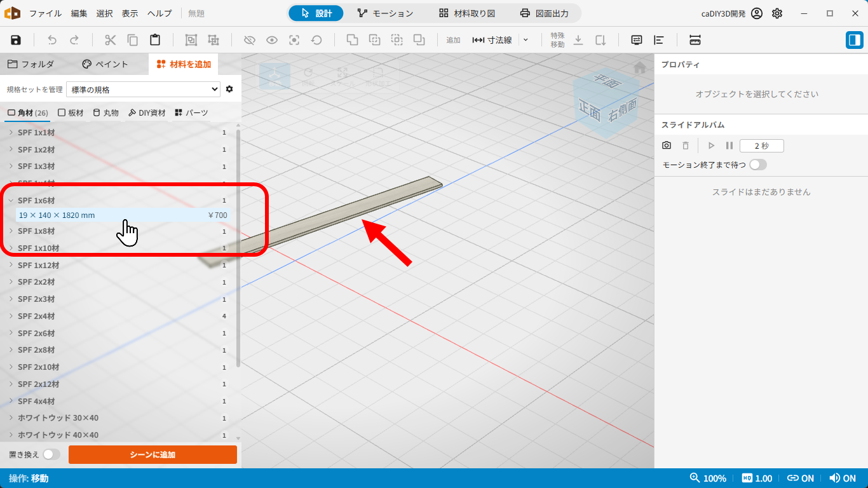Image resolution: width=868 pixels, height=488 pixels.
Task: Click the シーンに追加 button
Action: (153, 454)
